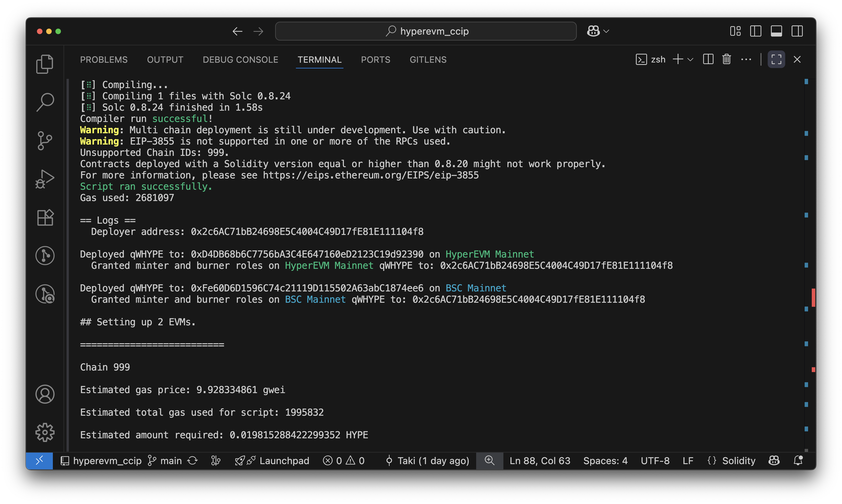
Task: Toggle the bottom panel layout button
Action: click(776, 31)
